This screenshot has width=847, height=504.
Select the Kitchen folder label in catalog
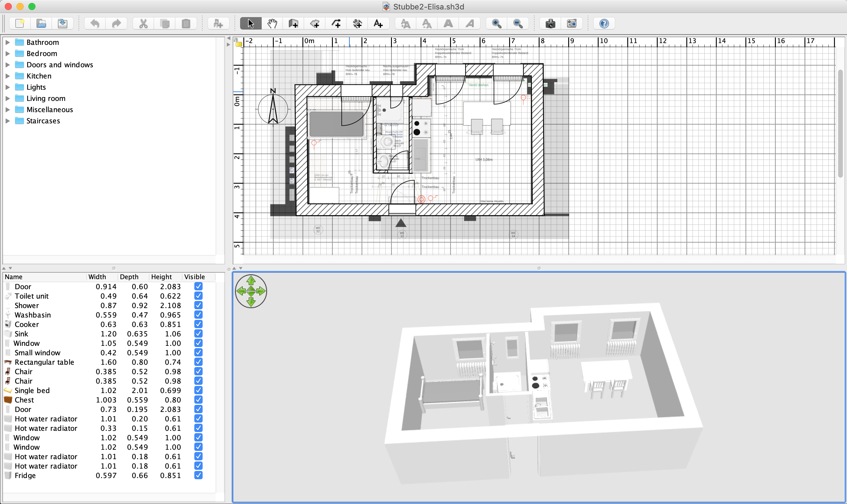click(x=39, y=76)
